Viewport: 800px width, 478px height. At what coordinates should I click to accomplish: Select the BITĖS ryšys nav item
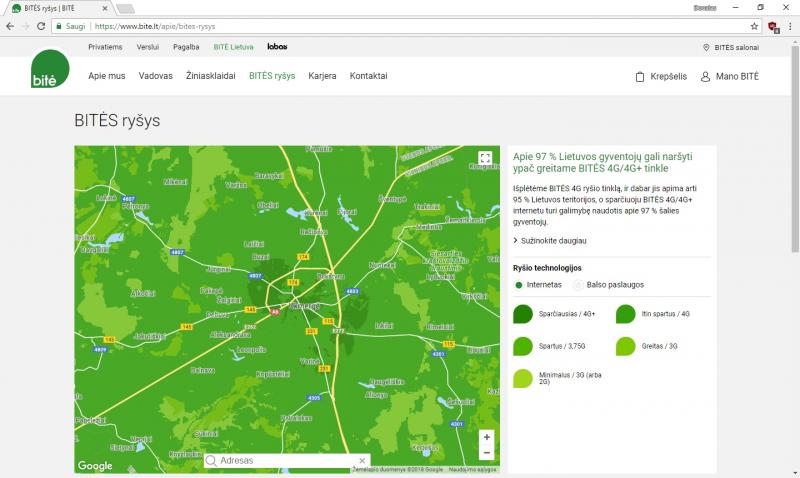pyautogui.click(x=272, y=76)
